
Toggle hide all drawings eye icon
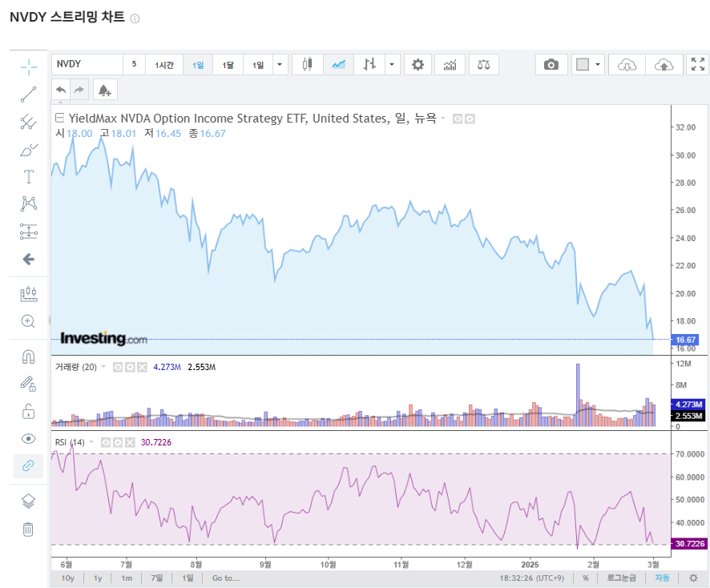29,439
